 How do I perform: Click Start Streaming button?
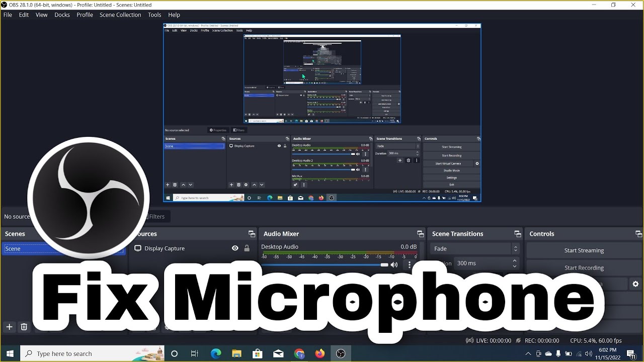click(584, 250)
